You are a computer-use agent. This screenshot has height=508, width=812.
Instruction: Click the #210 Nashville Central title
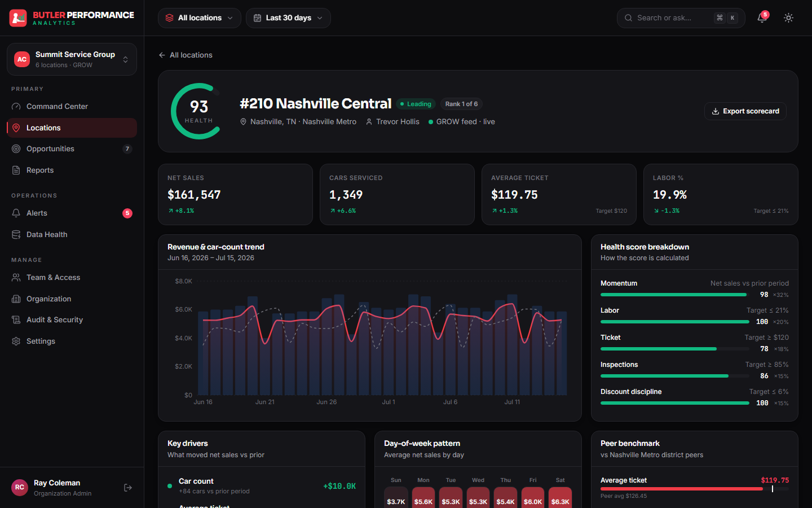point(315,104)
